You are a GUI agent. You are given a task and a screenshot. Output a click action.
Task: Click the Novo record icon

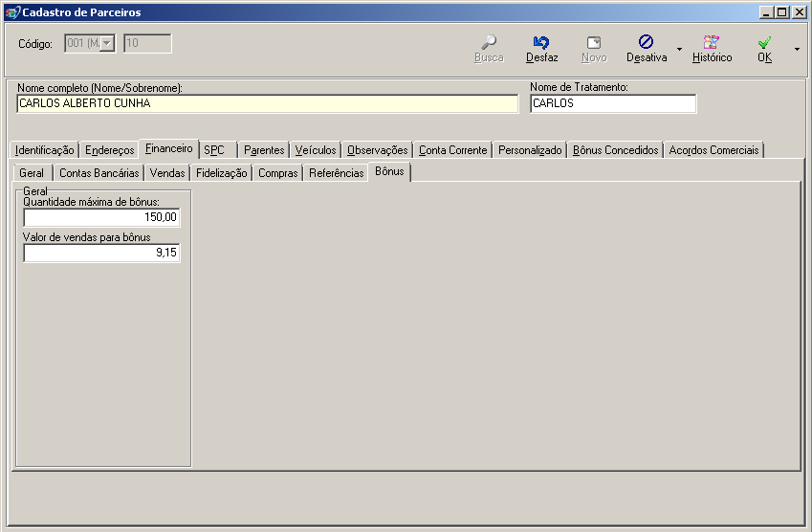[594, 42]
